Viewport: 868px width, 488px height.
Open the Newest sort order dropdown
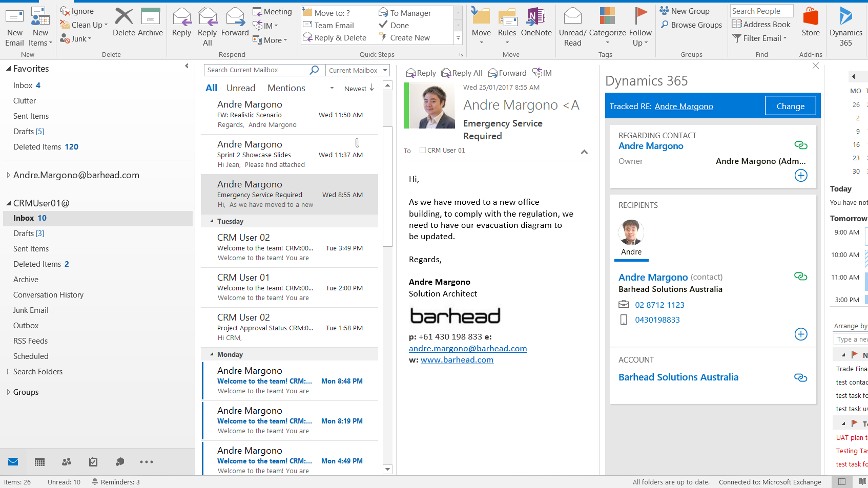pyautogui.click(x=359, y=89)
